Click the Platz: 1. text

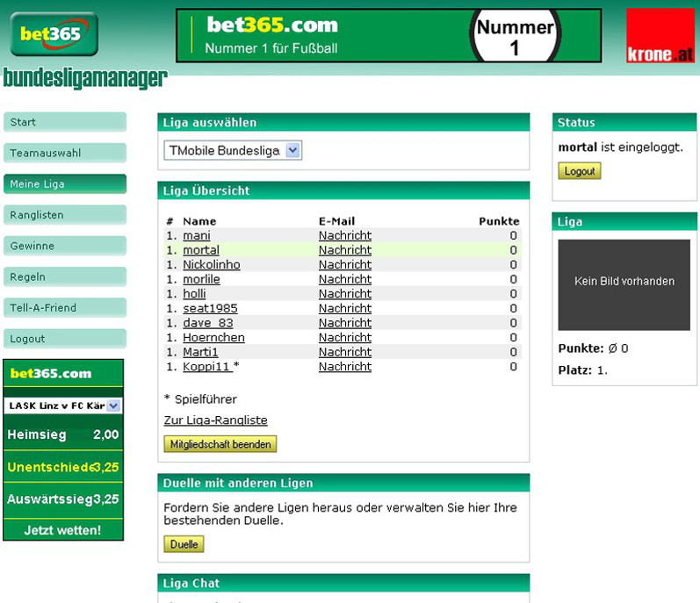[x=582, y=370]
